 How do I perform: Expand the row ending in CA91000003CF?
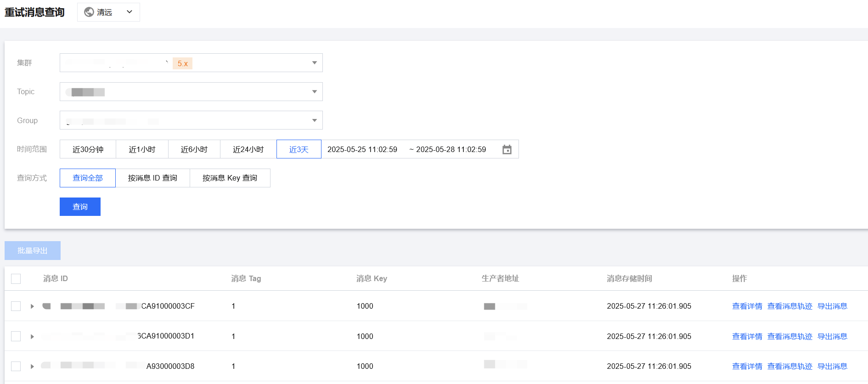pyautogui.click(x=32, y=306)
